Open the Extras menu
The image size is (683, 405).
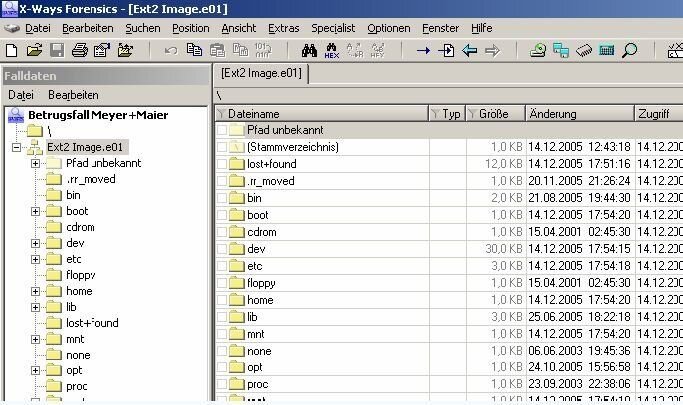284,28
